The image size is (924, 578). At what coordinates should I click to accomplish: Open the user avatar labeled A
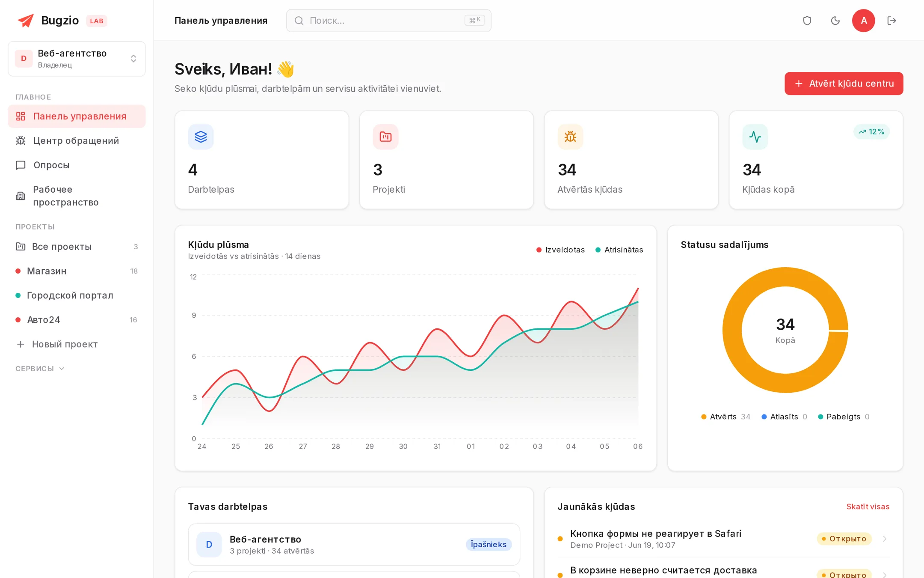click(x=863, y=21)
